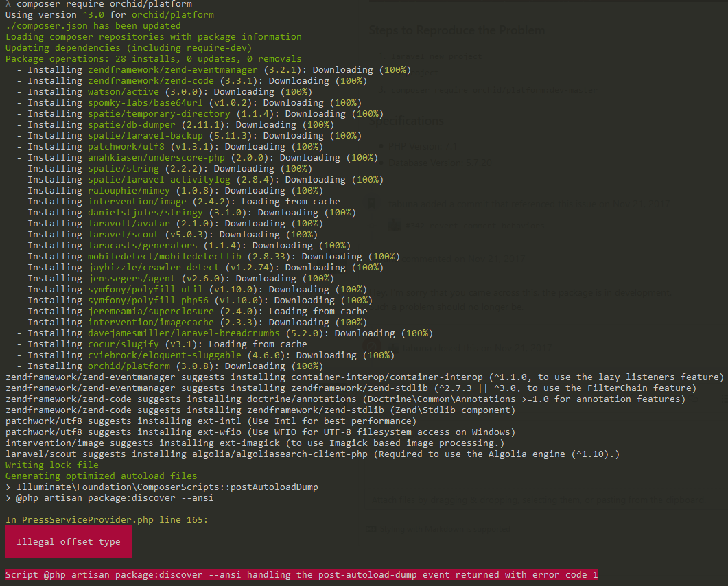Click the davejamesmiller/laravel-breadcrumbs package name
This screenshot has height=586, width=728.
(x=184, y=333)
